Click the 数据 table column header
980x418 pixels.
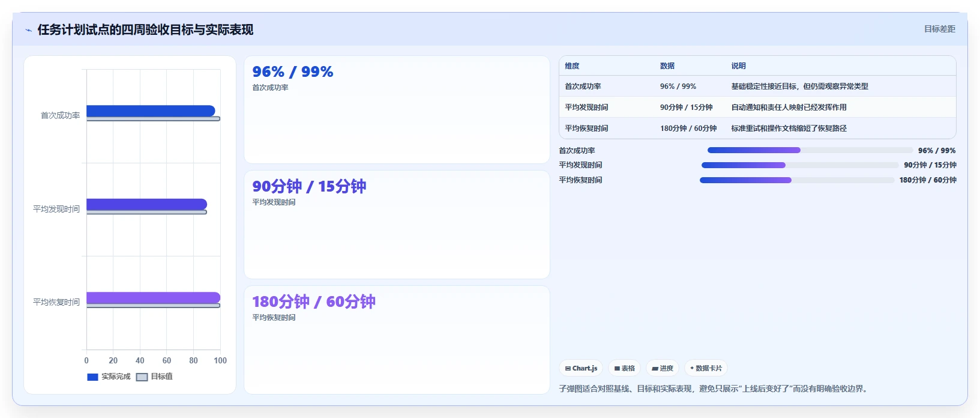(667, 66)
